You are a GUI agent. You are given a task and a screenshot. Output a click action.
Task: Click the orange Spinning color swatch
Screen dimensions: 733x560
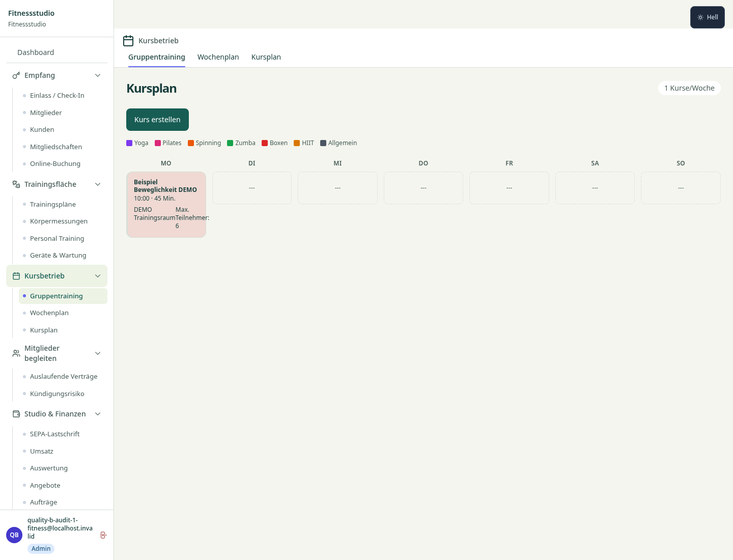191,143
